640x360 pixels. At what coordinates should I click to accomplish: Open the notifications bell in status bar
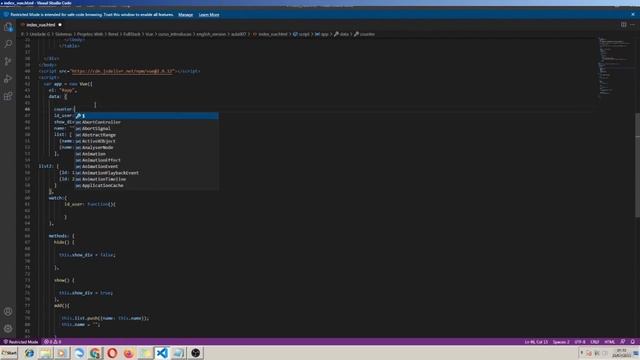tap(633, 342)
